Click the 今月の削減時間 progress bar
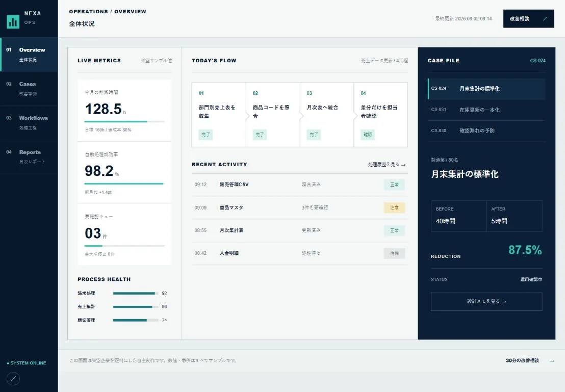 [124, 122]
